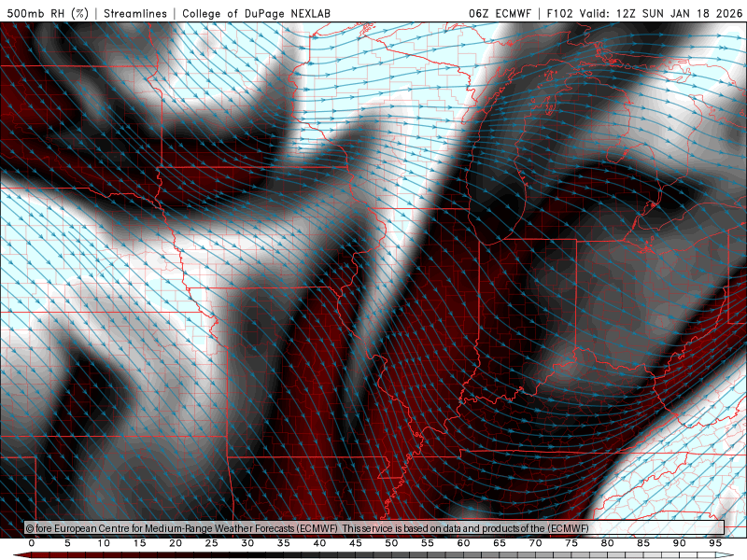Select the "F102" forecast hour label
This screenshot has width=747, height=560.
click(559, 14)
